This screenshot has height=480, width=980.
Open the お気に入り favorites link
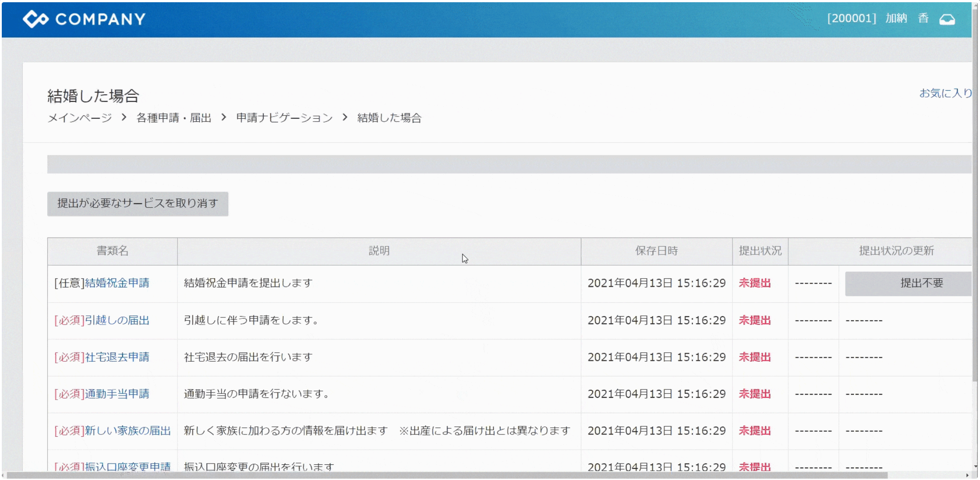click(x=945, y=93)
